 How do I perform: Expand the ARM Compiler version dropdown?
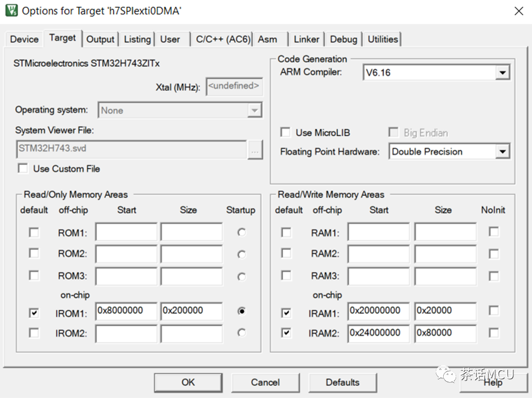pyautogui.click(x=503, y=72)
